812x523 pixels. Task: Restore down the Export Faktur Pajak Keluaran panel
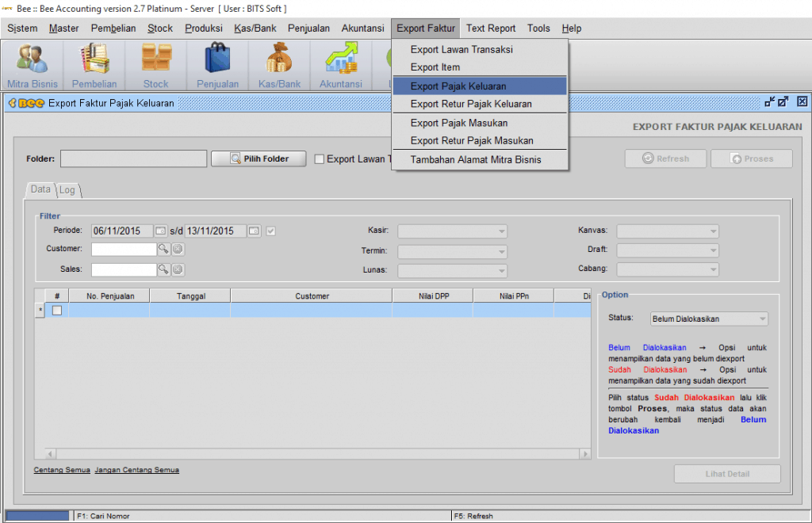click(769, 102)
